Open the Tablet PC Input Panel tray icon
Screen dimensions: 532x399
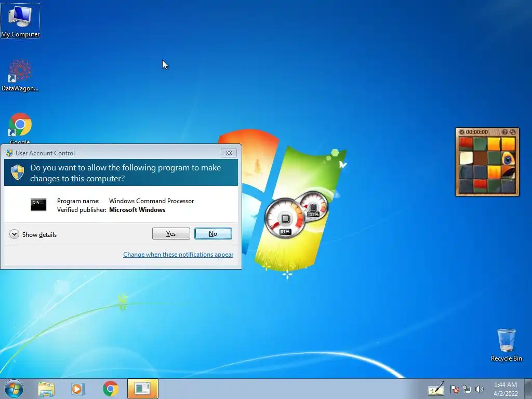point(436,389)
